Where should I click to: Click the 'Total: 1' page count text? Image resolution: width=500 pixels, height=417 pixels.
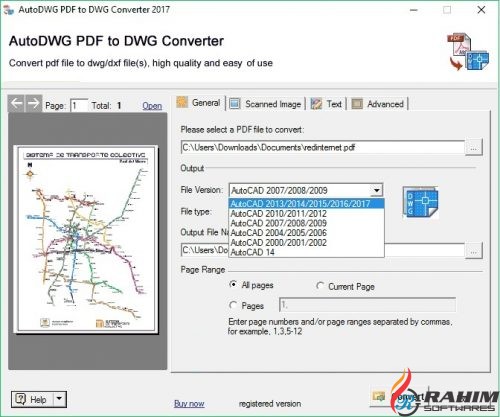(x=106, y=106)
